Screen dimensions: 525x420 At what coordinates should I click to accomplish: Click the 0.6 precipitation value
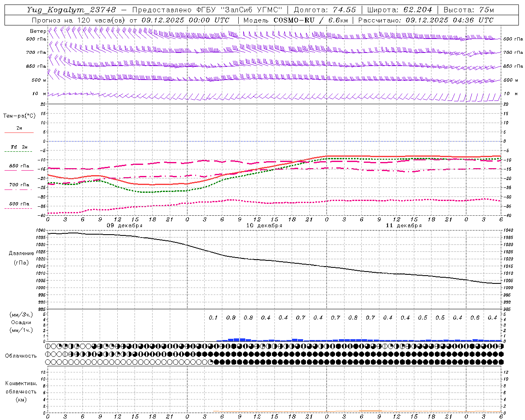click(475, 318)
